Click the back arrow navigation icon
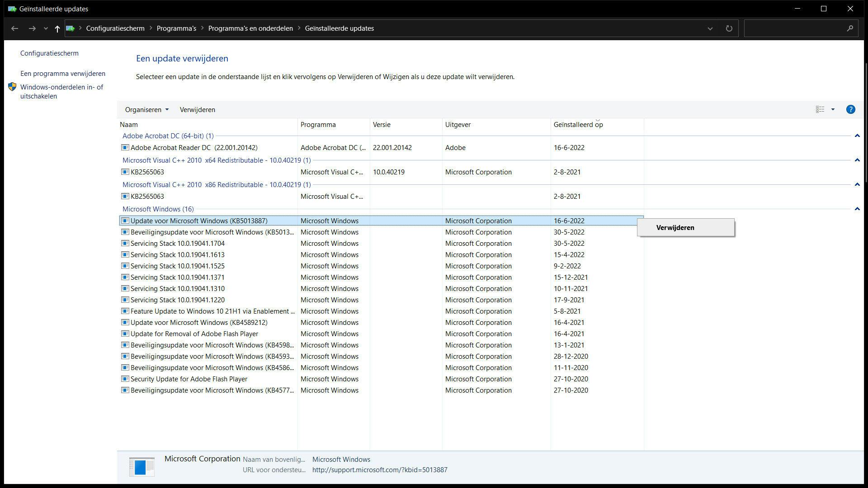This screenshot has height=488, width=868. click(14, 28)
